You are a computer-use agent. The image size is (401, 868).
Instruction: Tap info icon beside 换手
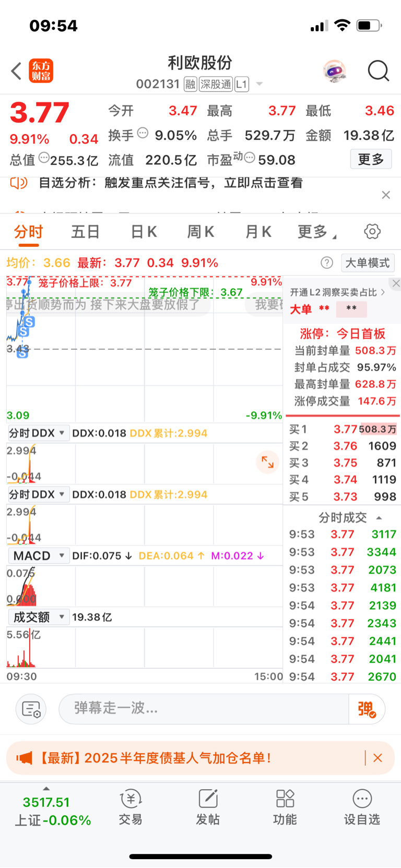coord(143,133)
